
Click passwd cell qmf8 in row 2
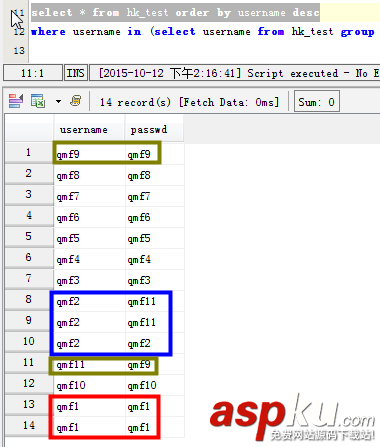[155, 175]
